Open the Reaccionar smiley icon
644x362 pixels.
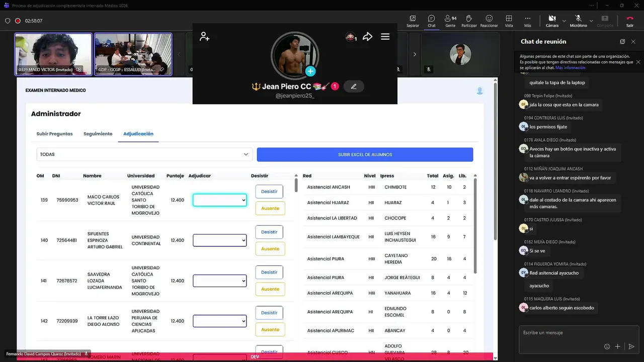click(489, 18)
